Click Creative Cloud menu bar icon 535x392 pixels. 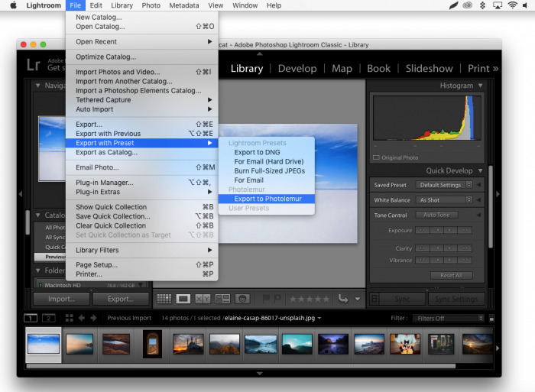468,5
